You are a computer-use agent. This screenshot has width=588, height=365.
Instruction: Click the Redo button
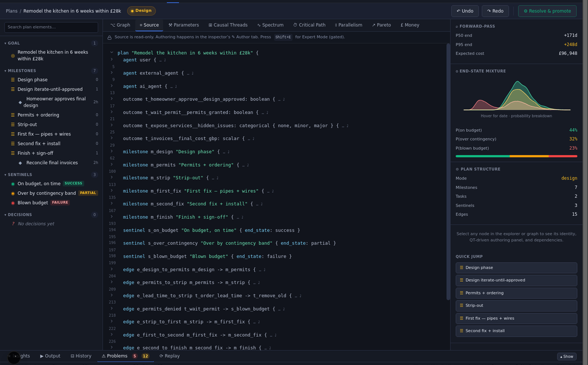coord(495,11)
